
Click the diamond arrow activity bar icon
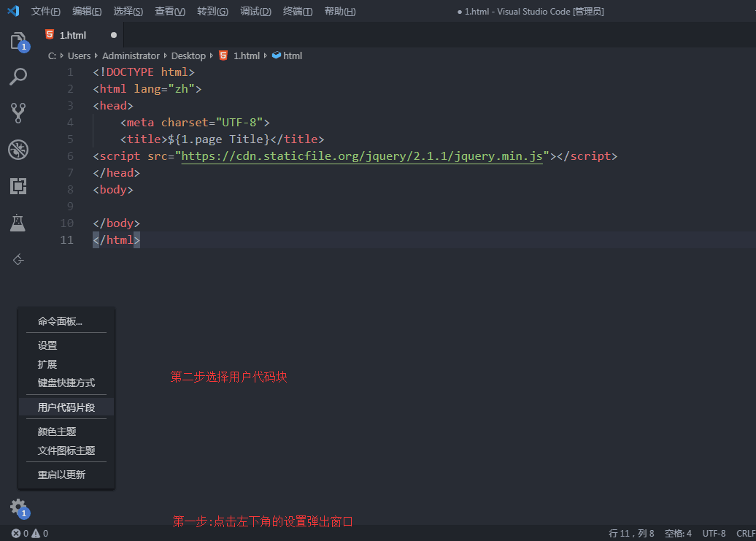coord(18,260)
